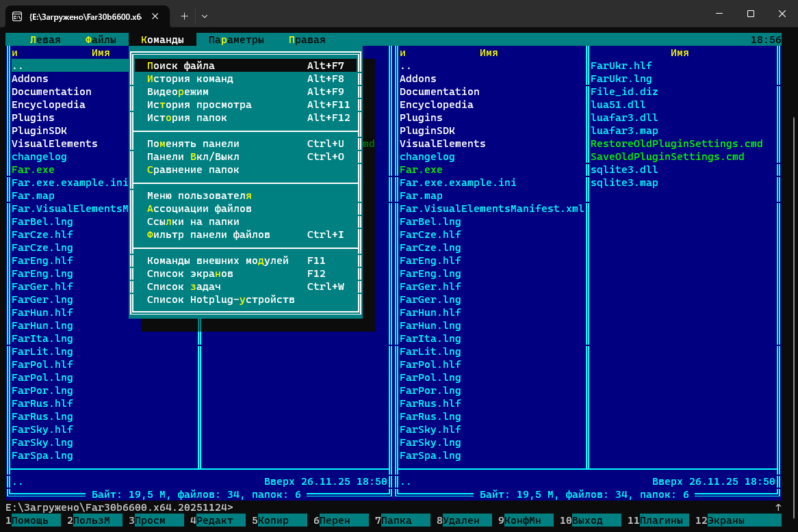Image resolution: width=798 pixels, height=532 pixels.
Task: Select the Documentation folder in left panel
Action: pyautogui.click(x=51, y=92)
